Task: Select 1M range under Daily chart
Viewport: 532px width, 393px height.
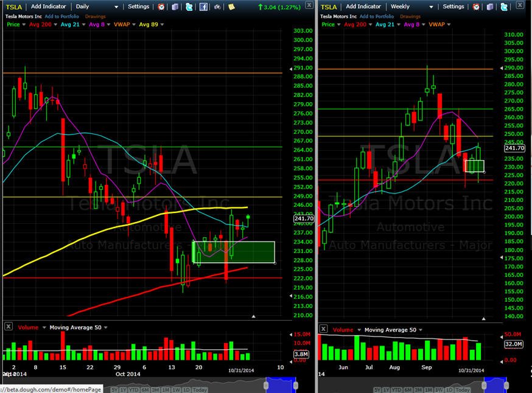Action: pyautogui.click(x=165, y=390)
